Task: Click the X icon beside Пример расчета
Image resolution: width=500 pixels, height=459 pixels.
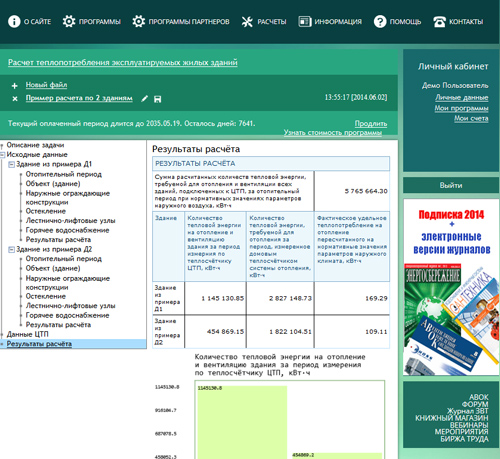Action: pyautogui.click(x=15, y=99)
